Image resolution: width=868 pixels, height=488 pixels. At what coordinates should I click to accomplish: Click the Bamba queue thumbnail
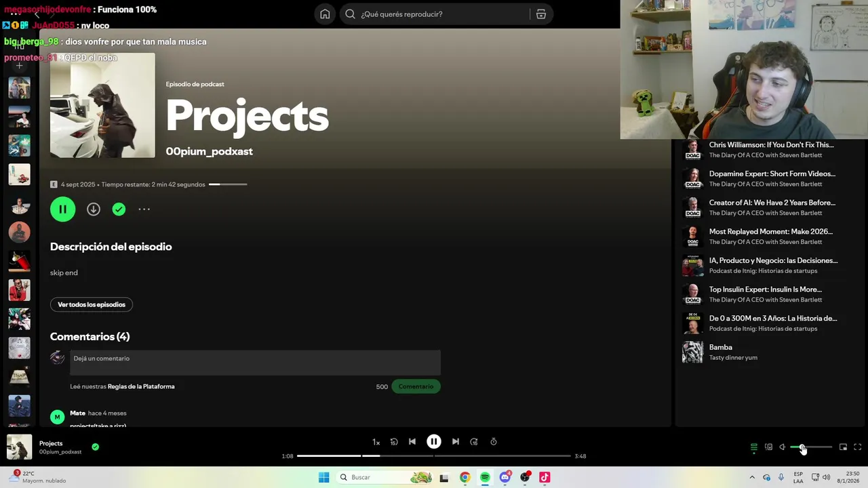click(x=692, y=352)
